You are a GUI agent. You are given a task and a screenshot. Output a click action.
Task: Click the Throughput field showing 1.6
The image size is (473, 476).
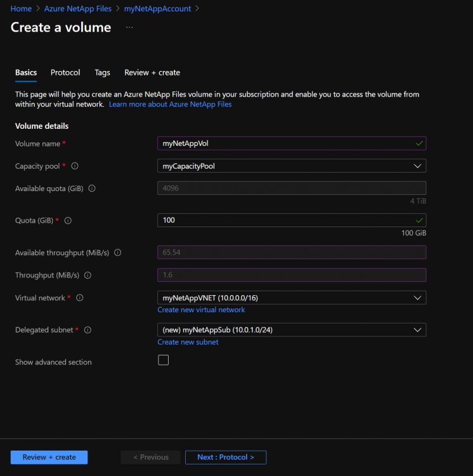(292, 275)
